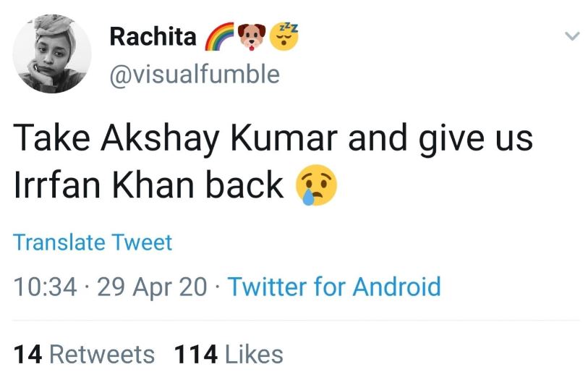View the 114 Likes list

[x=229, y=354]
